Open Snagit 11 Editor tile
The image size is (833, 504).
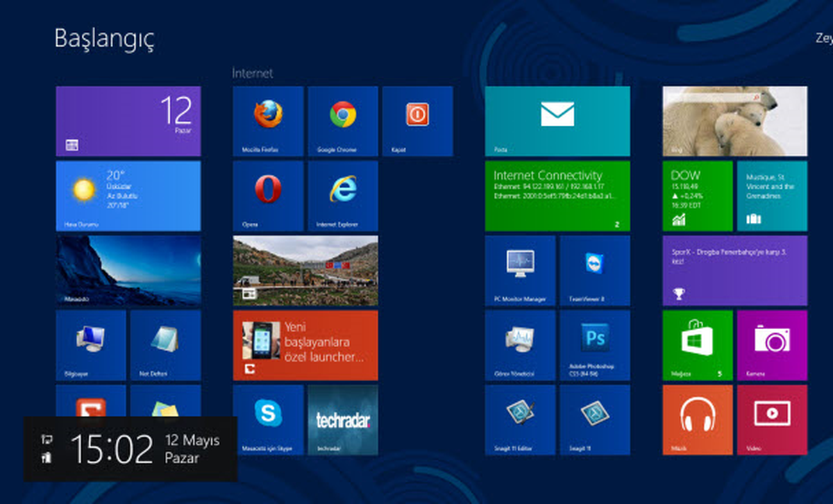520,420
